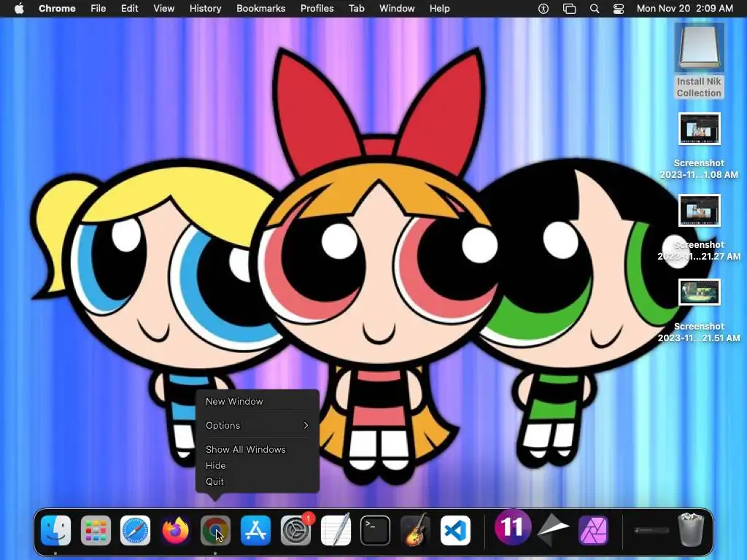This screenshot has width=747, height=560.
Task: Open the purple 11 app in the Dock
Action: pos(513,527)
